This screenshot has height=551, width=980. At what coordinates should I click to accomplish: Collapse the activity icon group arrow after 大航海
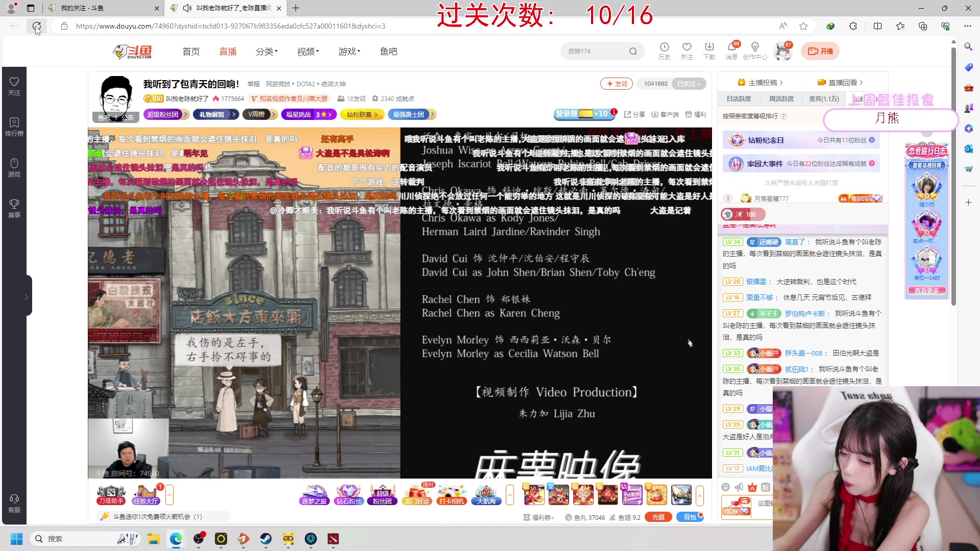[509, 494]
